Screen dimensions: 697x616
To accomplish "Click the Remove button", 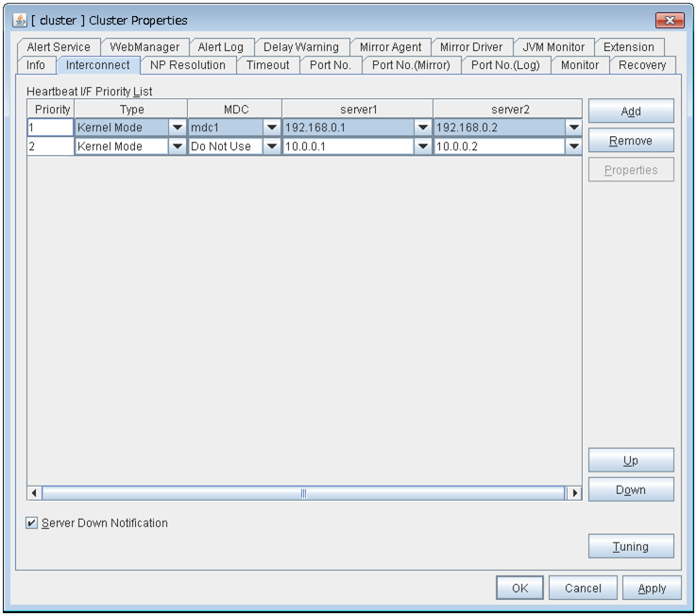I will coord(630,141).
